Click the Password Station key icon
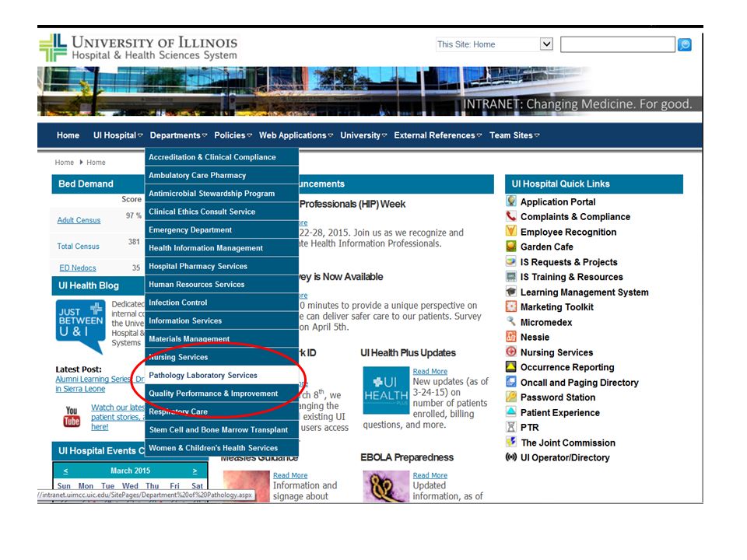Screen dimensions: 747x560 (x=511, y=397)
